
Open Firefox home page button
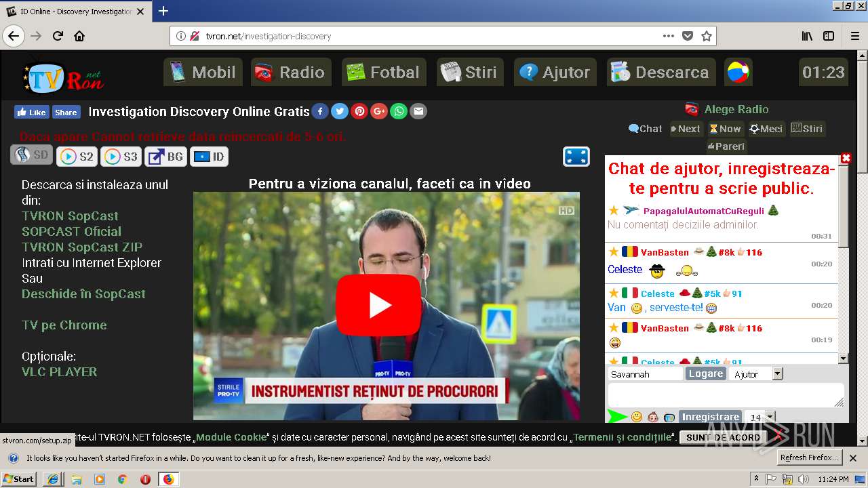[x=79, y=36]
